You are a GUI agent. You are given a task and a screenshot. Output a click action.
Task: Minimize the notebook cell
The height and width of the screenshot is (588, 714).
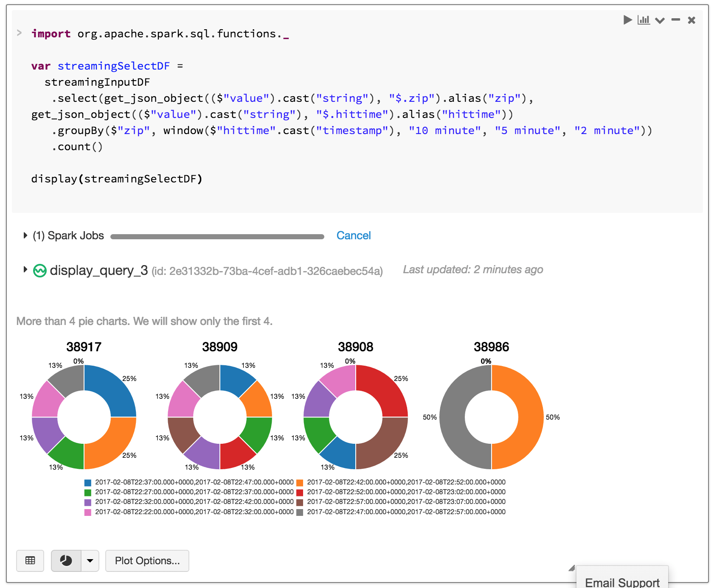[x=676, y=20]
